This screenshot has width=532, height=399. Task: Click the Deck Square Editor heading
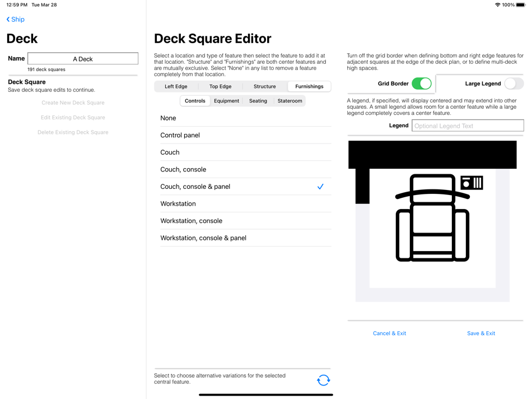pos(213,39)
